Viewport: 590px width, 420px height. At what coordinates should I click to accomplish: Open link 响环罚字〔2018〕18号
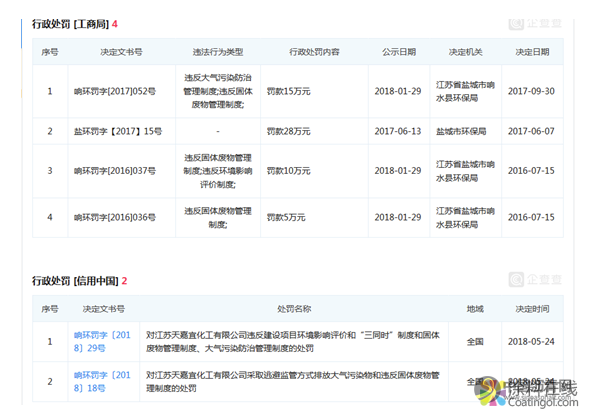(102, 381)
